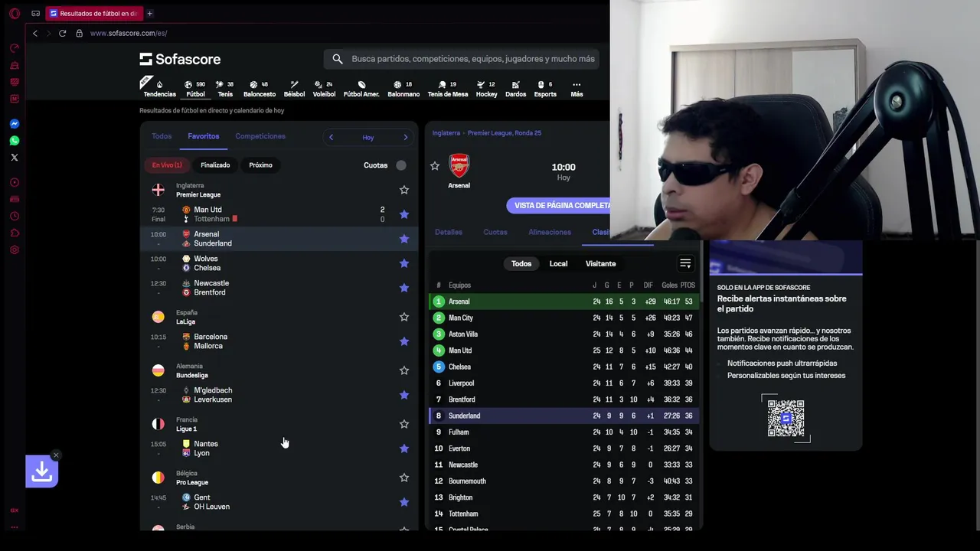Click the search magnifier icon
Screen dimensions: 980x551
[338, 59]
